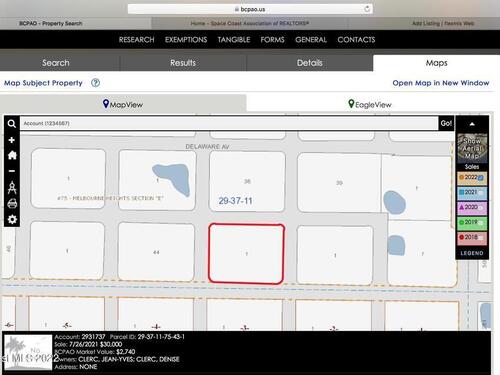Click parcel block 38 on map
Screen dimensions: 500x375
pos(247,181)
